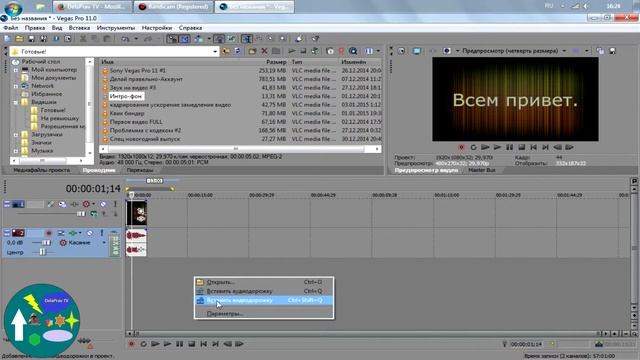This screenshot has height=360, width=640.
Task: Send preview to external monitor
Action: coord(417,51)
